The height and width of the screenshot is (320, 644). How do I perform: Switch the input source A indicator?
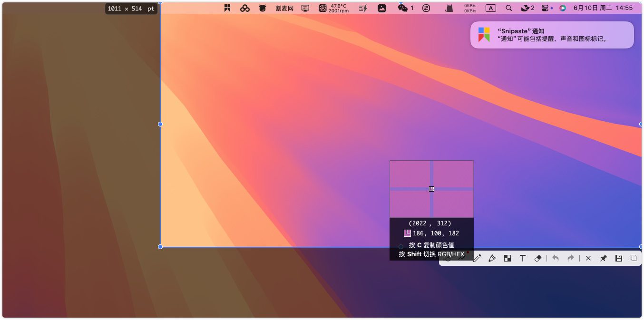click(490, 8)
